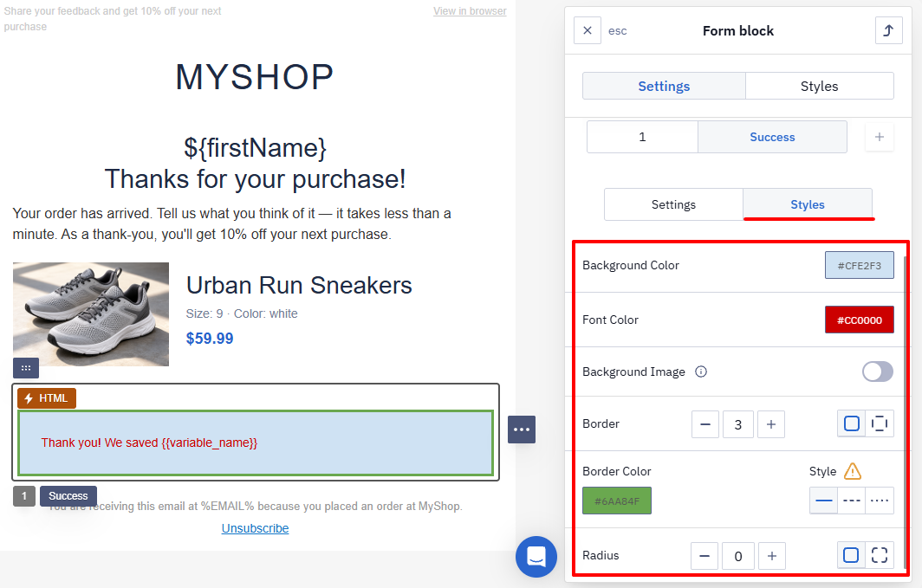The height and width of the screenshot is (588, 922).
Task: Click the MYSHOP logo heading
Action: point(255,77)
